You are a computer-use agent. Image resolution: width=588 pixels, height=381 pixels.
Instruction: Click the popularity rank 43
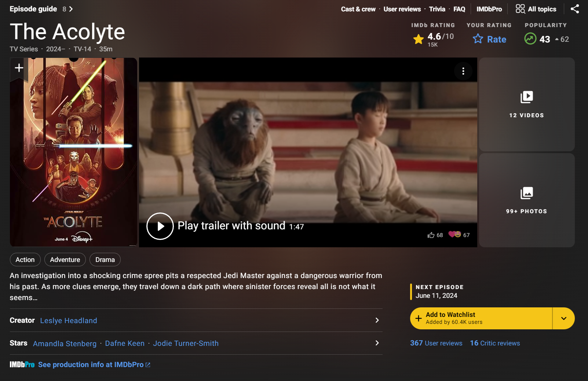tap(545, 39)
